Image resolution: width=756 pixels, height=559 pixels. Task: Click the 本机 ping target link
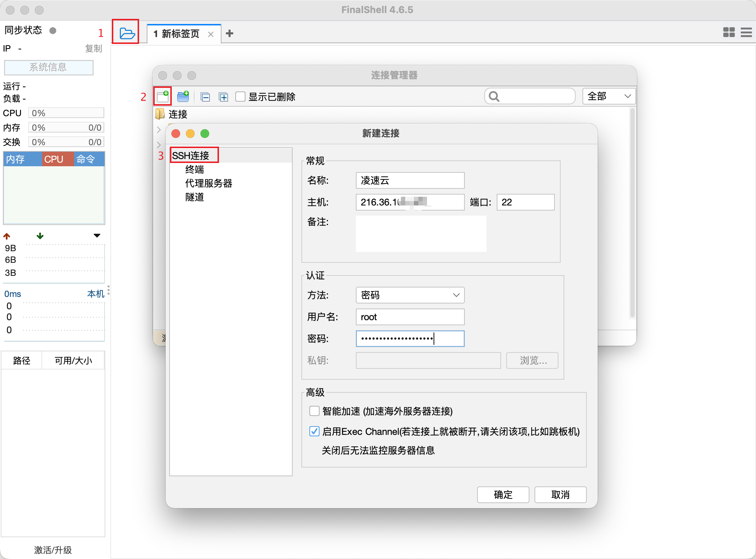96,294
